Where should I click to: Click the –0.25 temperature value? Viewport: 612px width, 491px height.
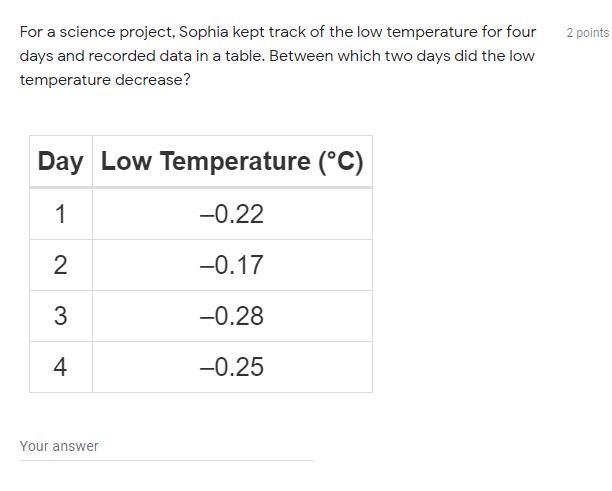pyautogui.click(x=232, y=367)
